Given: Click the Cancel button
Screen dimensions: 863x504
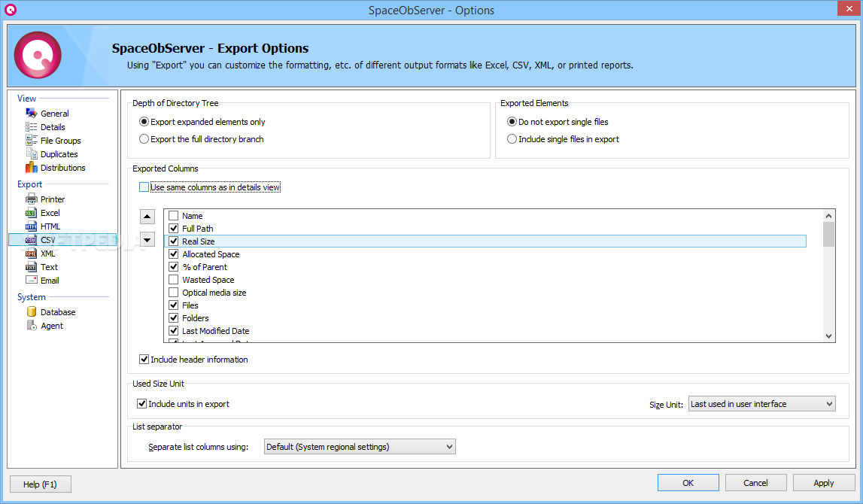Looking at the screenshot, I should coord(755,482).
